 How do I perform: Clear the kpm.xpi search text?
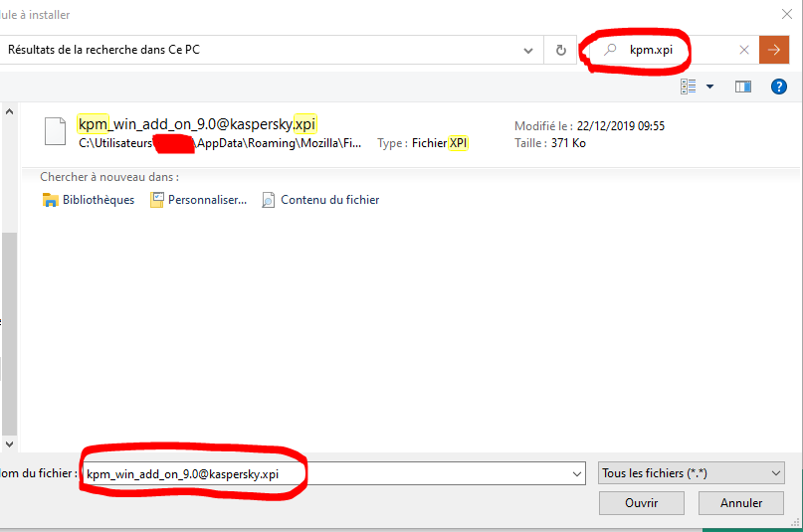click(x=744, y=50)
